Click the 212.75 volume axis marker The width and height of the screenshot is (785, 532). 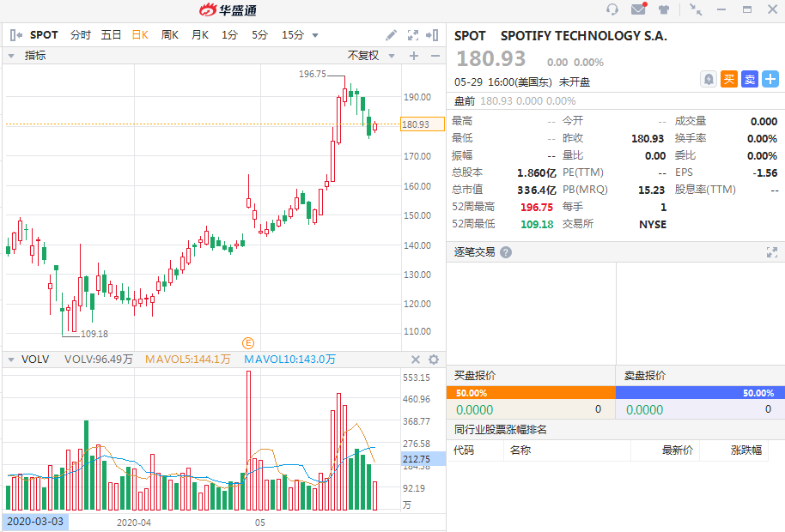pyautogui.click(x=423, y=458)
